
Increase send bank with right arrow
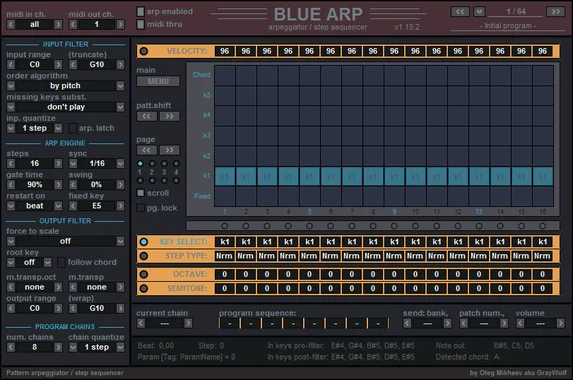click(x=447, y=323)
